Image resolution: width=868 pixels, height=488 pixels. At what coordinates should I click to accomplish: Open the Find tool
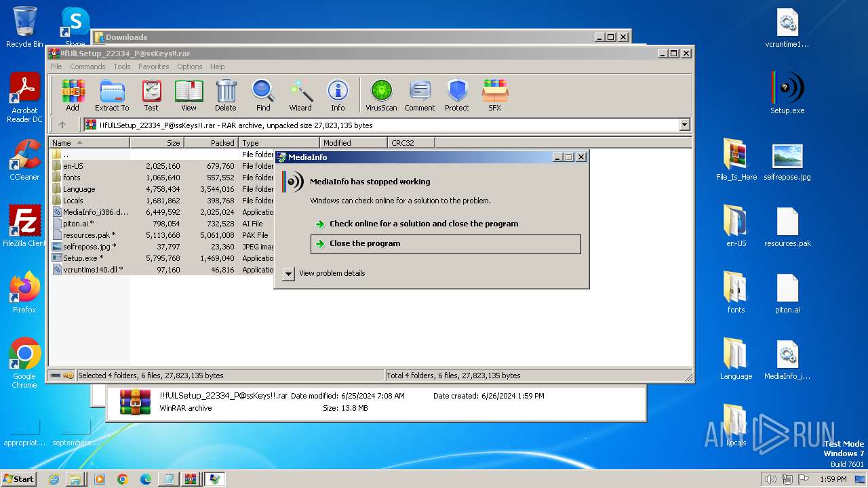[263, 95]
